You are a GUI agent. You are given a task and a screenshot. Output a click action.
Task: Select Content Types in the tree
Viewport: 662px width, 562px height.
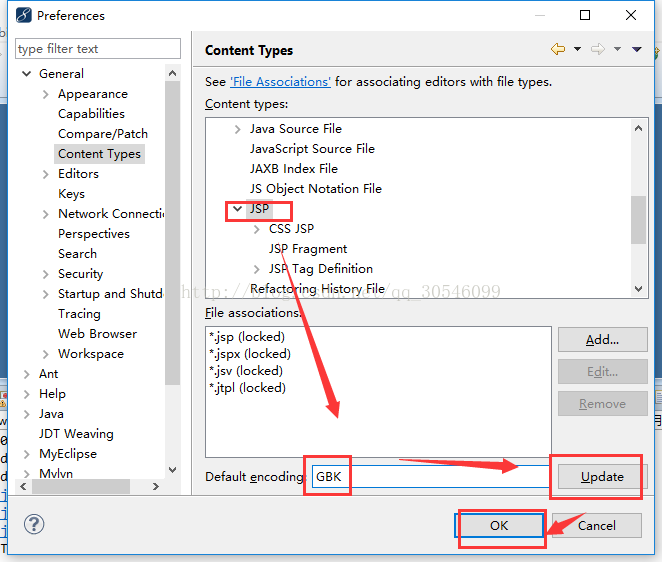(x=100, y=154)
